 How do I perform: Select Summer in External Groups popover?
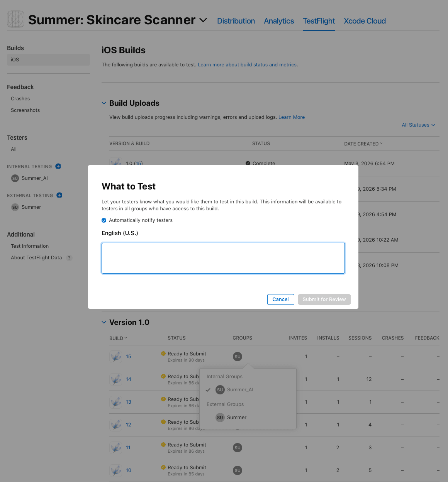[248, 418]
